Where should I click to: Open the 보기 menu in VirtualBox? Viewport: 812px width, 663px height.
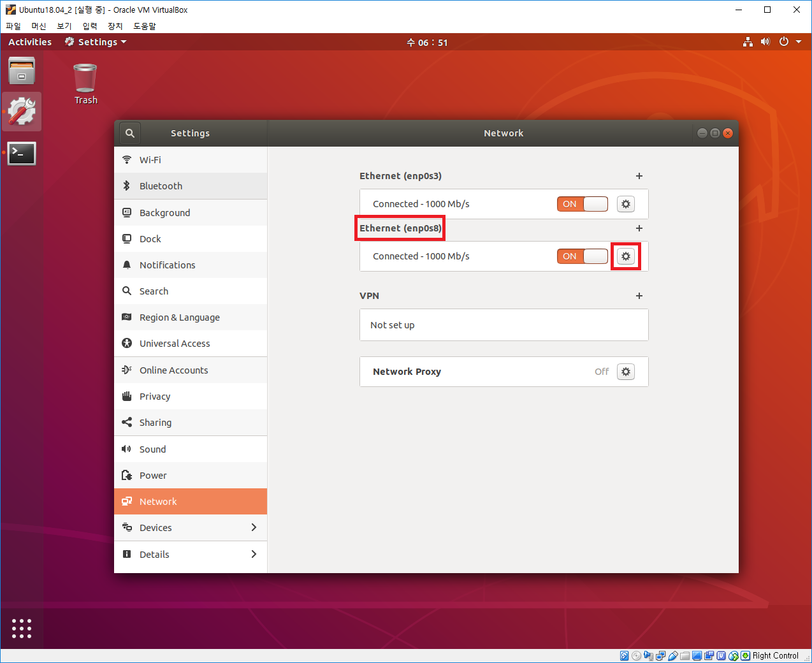64,26
